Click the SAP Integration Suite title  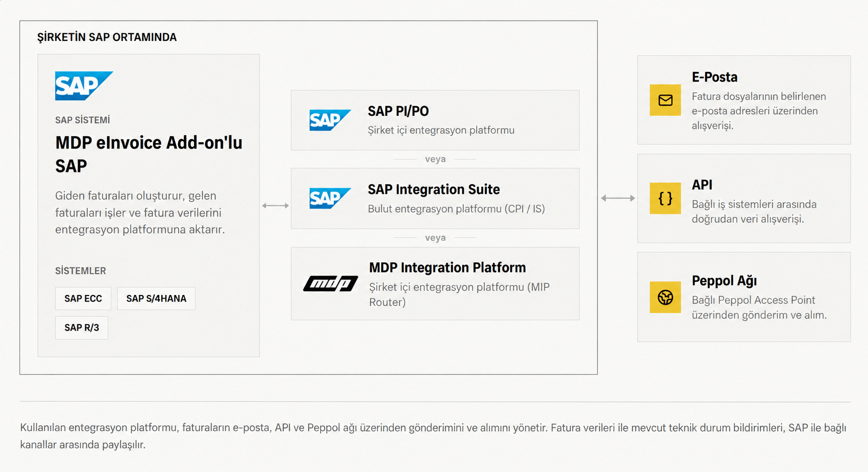(x=434, y=189)
